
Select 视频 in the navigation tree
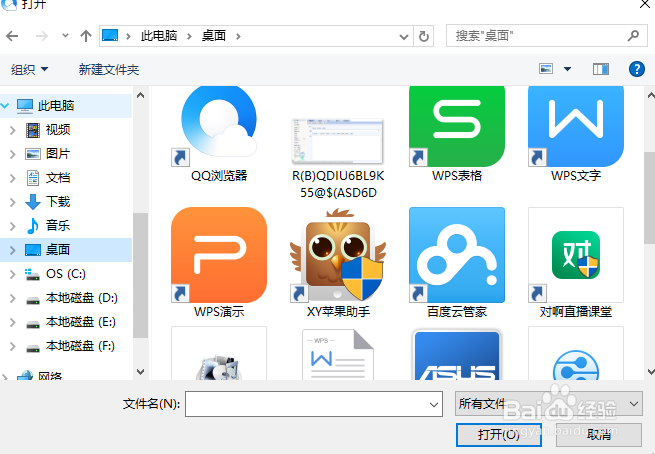click(x=58, y=130)
